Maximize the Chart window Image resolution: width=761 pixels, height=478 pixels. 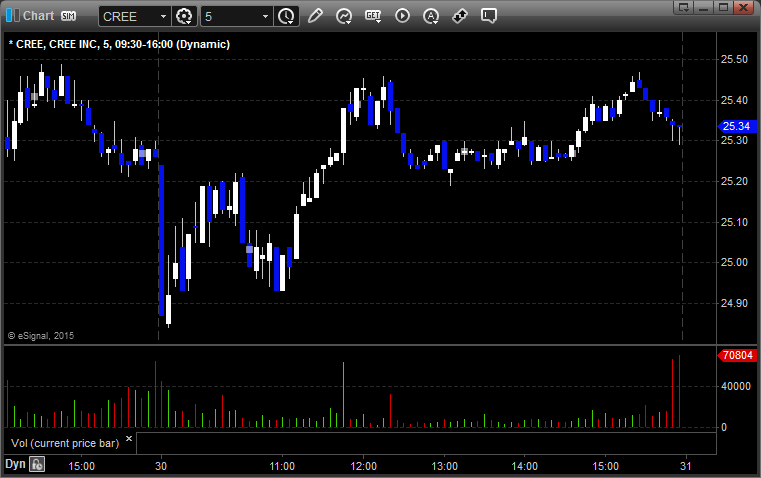[723, 7]
